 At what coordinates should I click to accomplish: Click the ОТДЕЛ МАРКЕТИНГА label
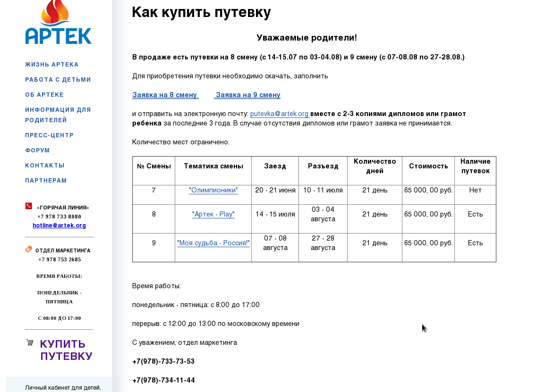tap(63, 250)
